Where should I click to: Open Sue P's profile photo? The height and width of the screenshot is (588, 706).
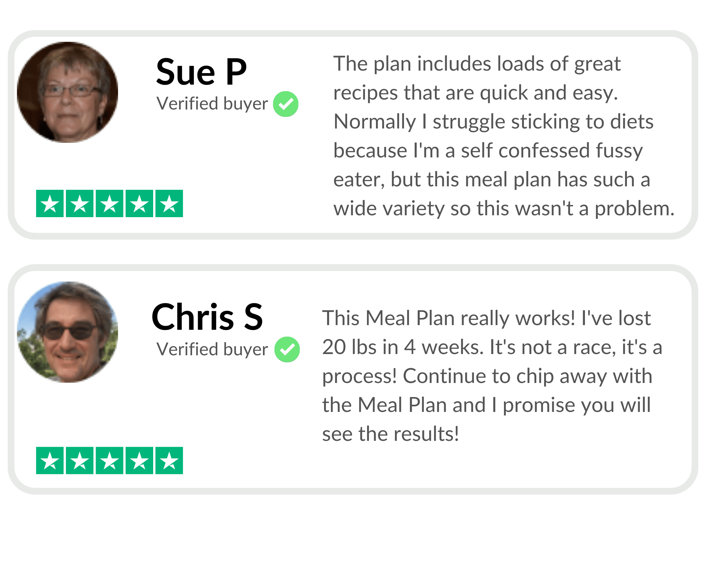tap(68, 92)
